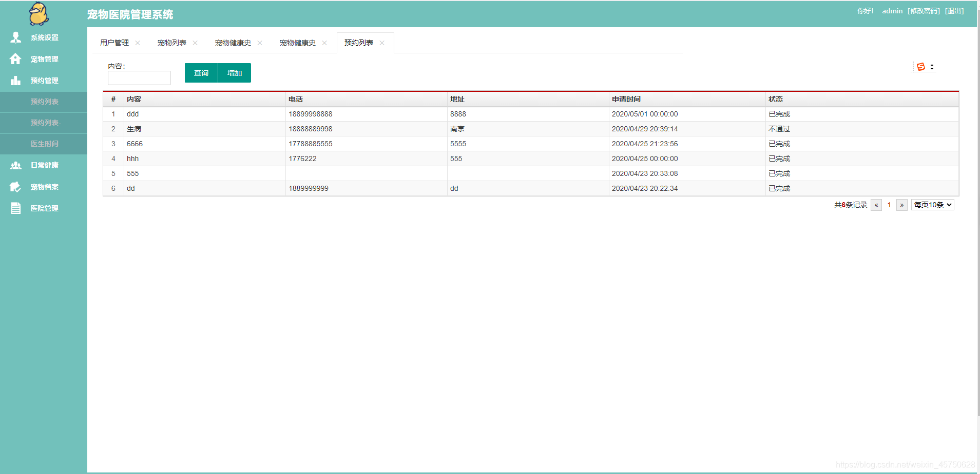This screenshot has height=474, width=980.
Task: Close the 用户管理 tab
Action: pos(138,43)
